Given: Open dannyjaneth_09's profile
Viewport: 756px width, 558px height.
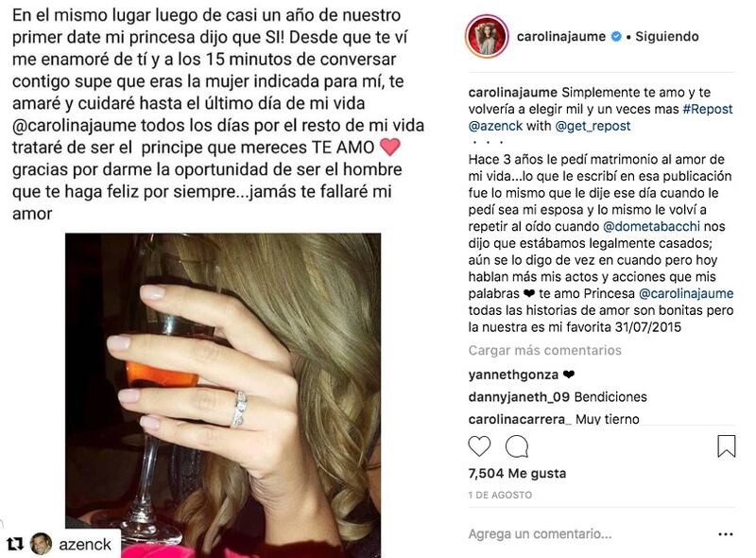Looking at the screenshot, I should click(519, 397).
